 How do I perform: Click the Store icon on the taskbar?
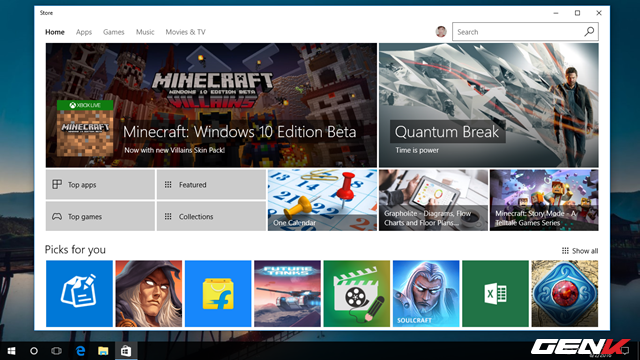pos(126,351)
